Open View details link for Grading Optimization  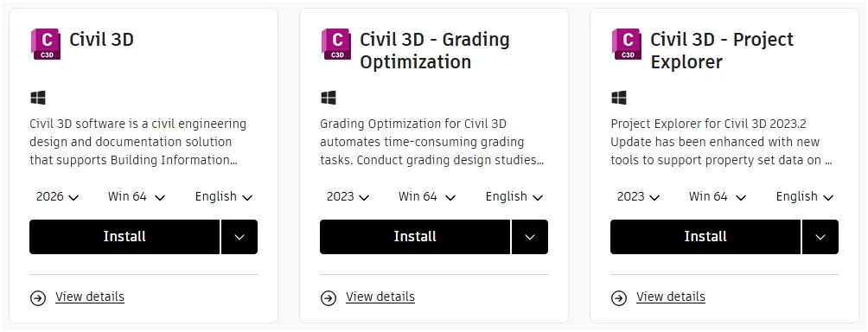point(380,297)
